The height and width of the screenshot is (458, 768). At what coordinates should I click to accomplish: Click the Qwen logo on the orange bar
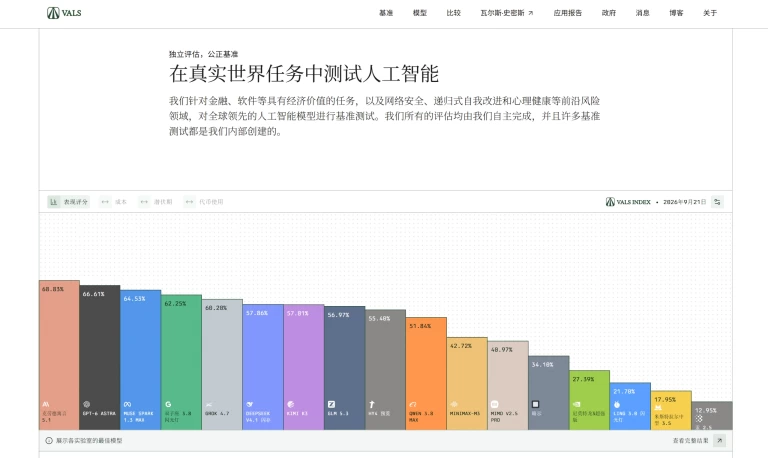(x=413, y=405)
